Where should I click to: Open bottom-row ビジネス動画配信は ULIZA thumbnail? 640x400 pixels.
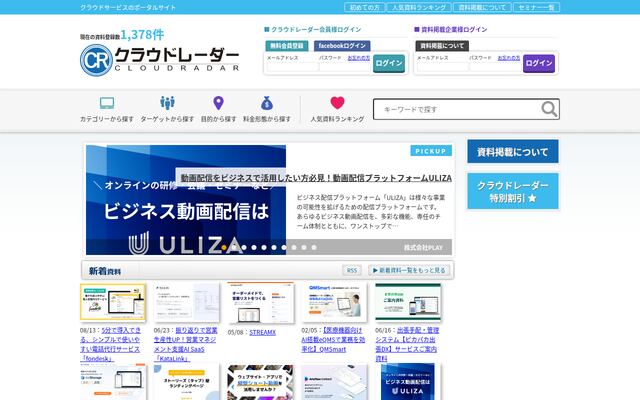408,382
